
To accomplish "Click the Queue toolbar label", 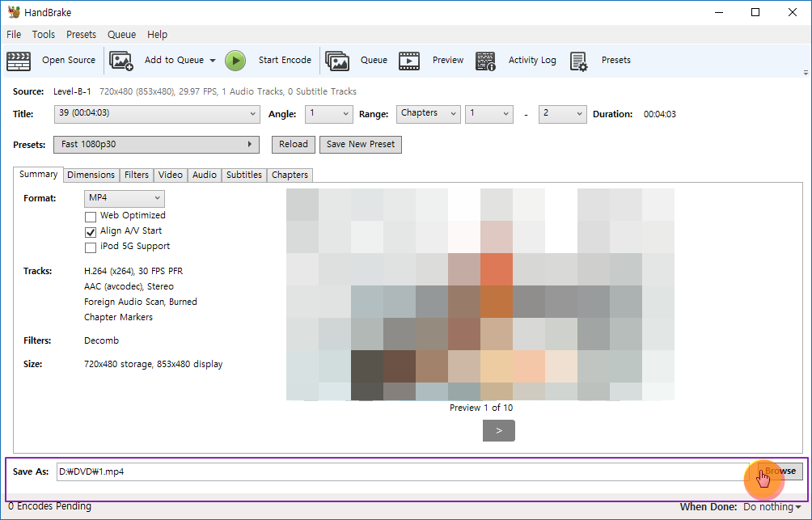I will pos(374,61).
